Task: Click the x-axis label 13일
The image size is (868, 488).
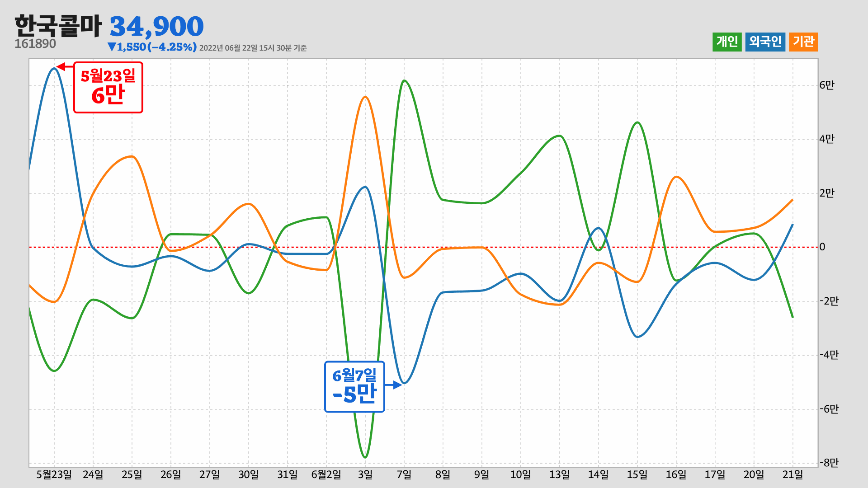Action: click(560, 474)
